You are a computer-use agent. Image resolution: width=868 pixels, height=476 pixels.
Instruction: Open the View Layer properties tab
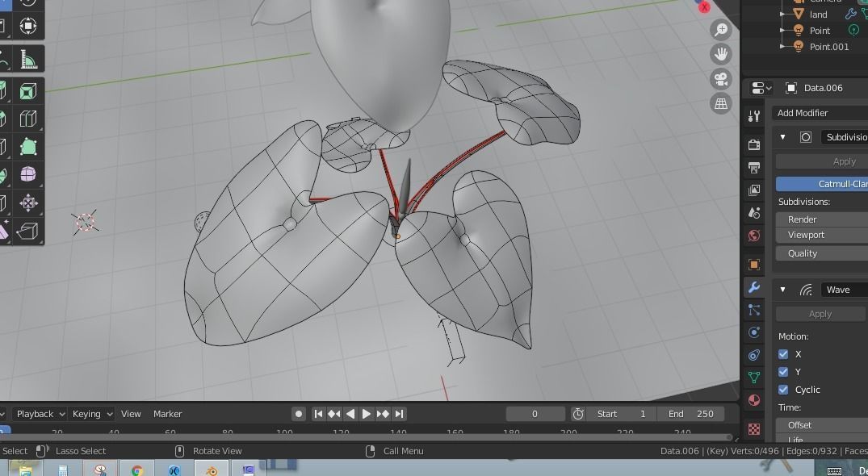click(x=754, y=190)
